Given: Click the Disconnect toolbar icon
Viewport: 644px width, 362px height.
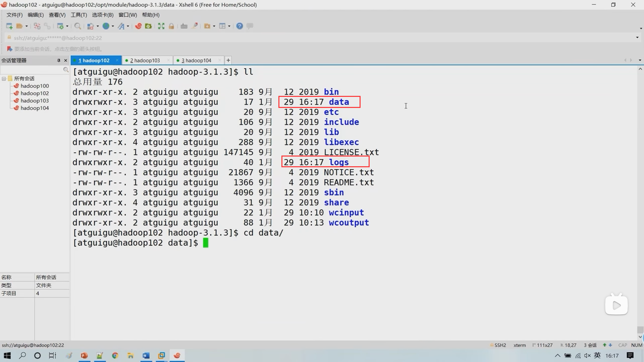Looking at the screenshot, I should point(37,26).
